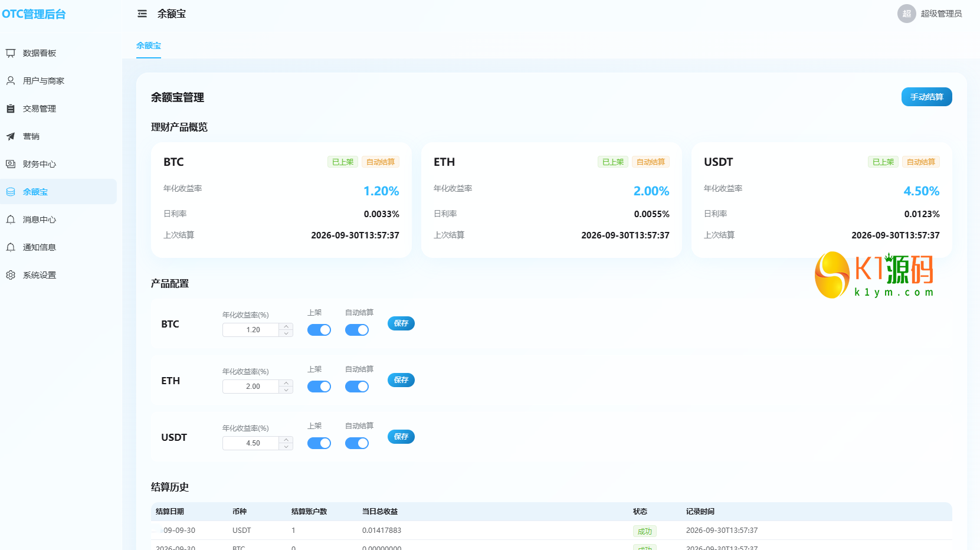Viewport: 980px width, 550px height.
Task: Click the BTC card 已上架 tag
Action: tap(343, 162)
